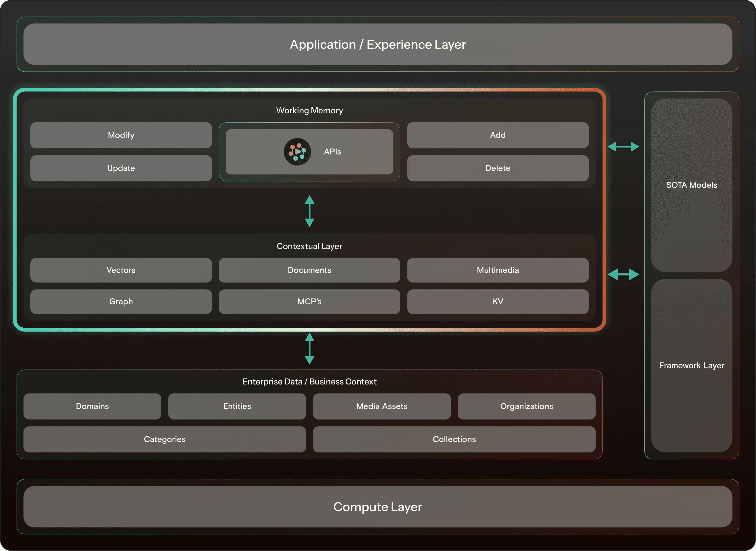Choose the Delete operation box
The image size is (756, 551).
497,168
